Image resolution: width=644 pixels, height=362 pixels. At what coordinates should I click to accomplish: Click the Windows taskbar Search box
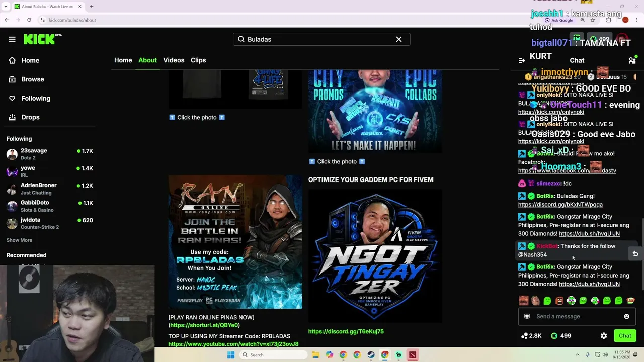[x=273, y=355]
